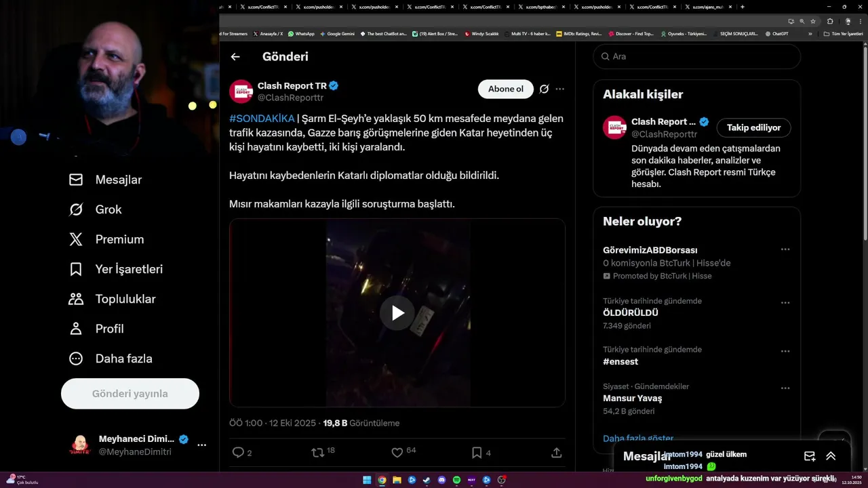The image size is (868, 488).
Task: Open the Mansur Yavaş trending topic
Action: 633,399
